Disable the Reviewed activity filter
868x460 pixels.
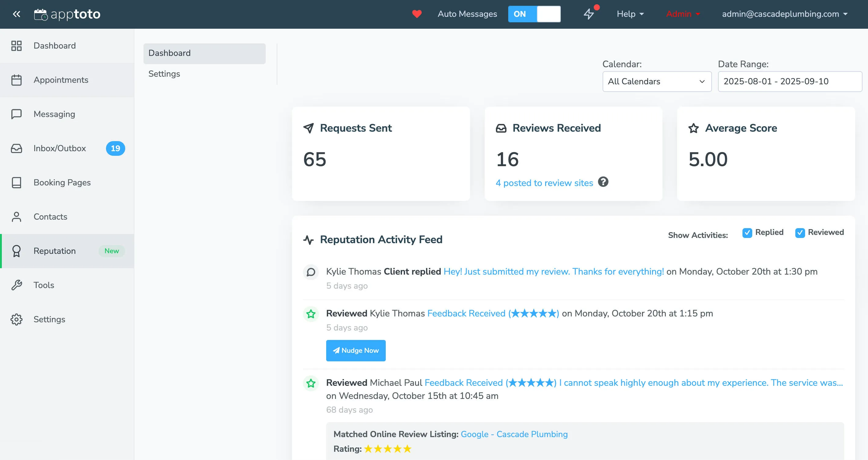800,232
